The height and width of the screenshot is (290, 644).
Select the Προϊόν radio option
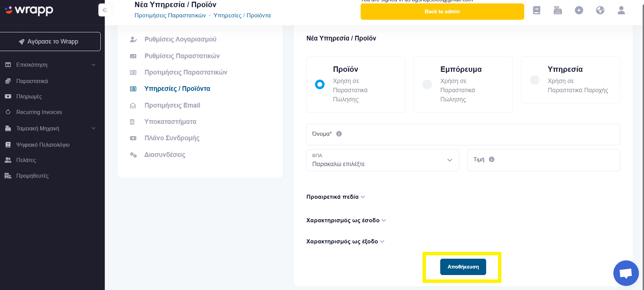[320, 84]
